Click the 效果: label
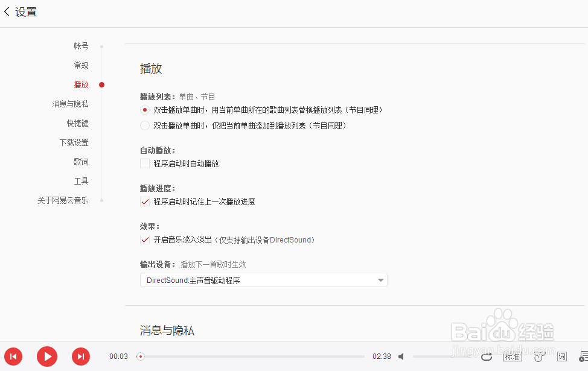 coord(150,226)
